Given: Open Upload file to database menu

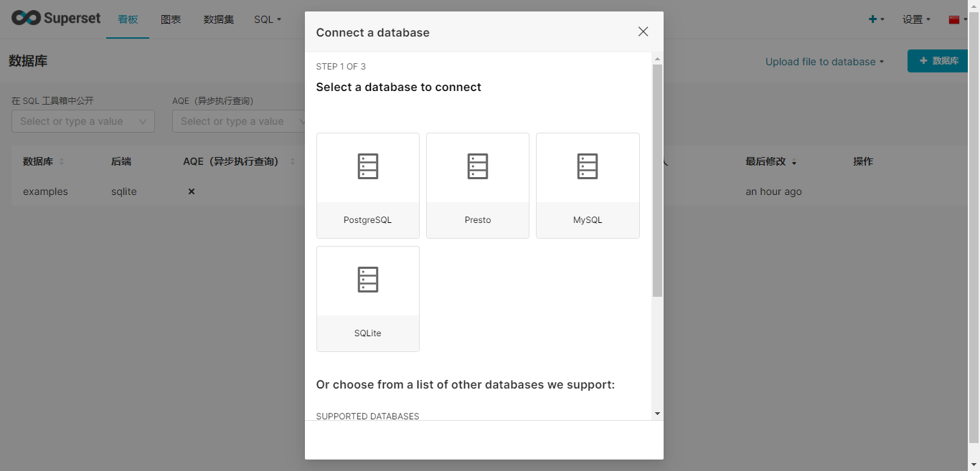Looking at the screenshot, I should click(824, 62).
